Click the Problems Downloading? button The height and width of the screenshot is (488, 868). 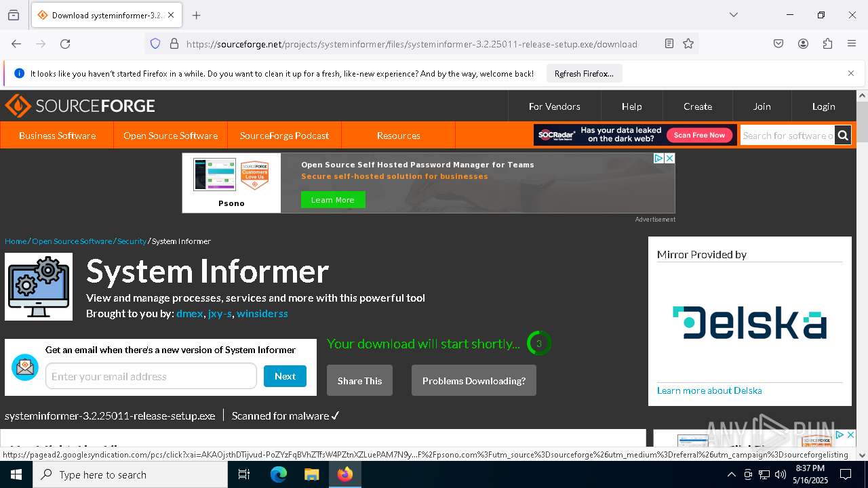(474, 381)
